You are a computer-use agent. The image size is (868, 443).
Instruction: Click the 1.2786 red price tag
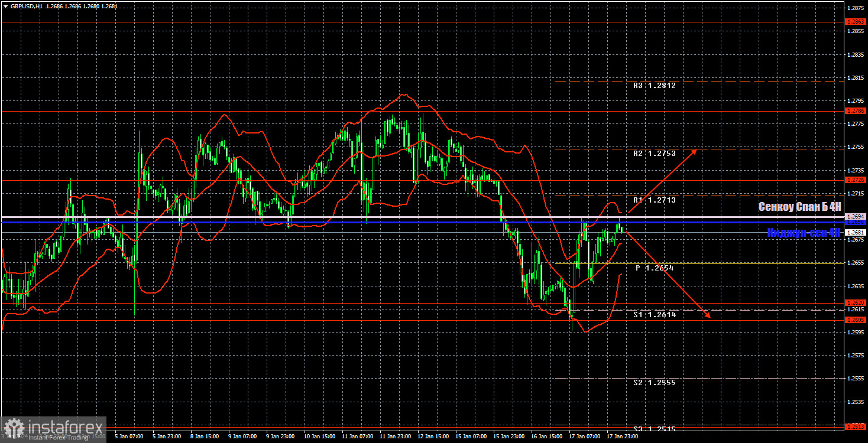tap(856, 110)
